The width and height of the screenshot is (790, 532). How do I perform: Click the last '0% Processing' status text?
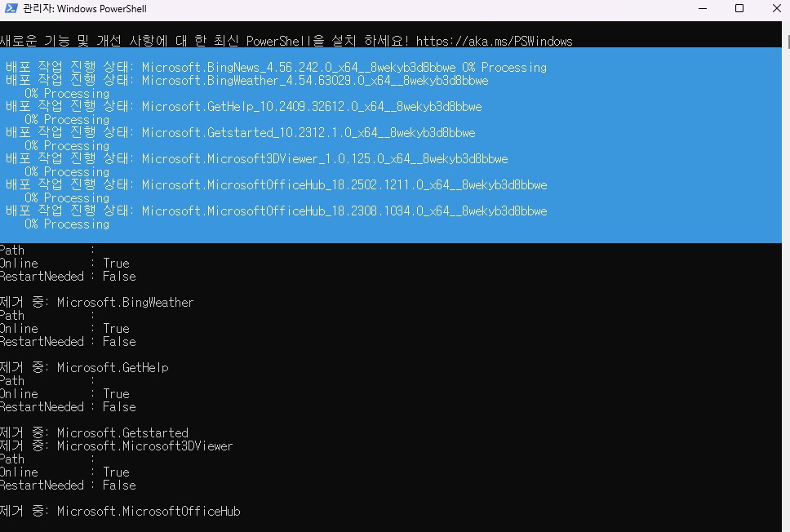[x=66, y=224]
